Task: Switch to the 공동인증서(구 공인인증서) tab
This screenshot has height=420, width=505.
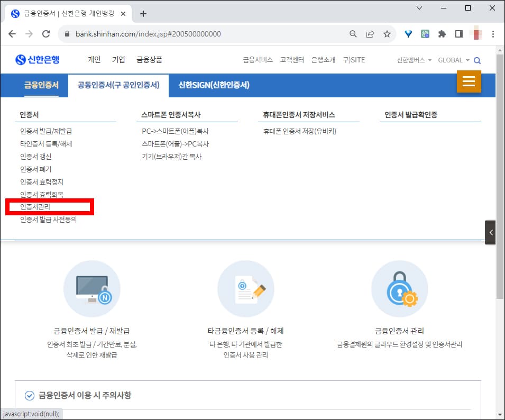Action: click(x=118, y=85)
